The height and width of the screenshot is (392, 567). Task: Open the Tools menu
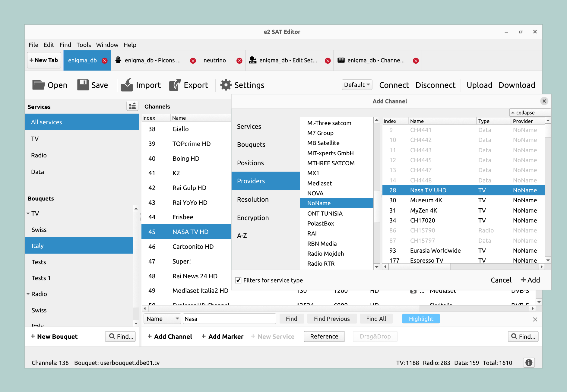pyautogui.click(x=84, y=45)
